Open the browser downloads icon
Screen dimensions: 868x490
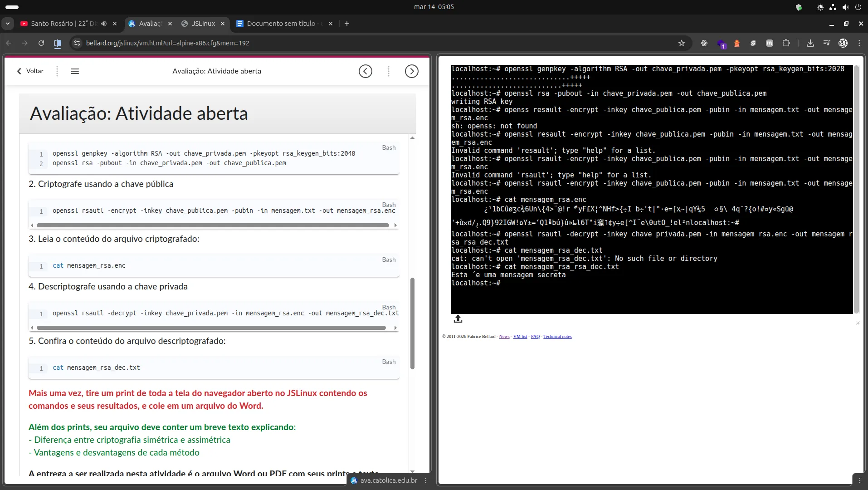click(810, 43)
